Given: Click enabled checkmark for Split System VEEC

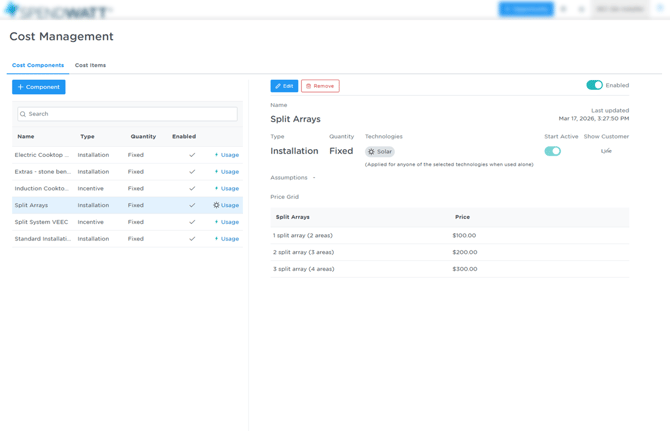Looking at the screenshot, I should (x=192, y=222).
